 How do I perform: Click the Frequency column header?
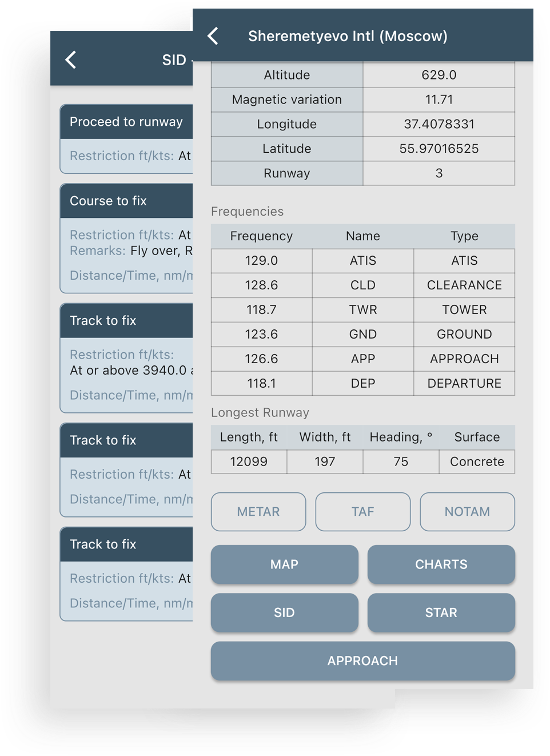pos(261,236)
